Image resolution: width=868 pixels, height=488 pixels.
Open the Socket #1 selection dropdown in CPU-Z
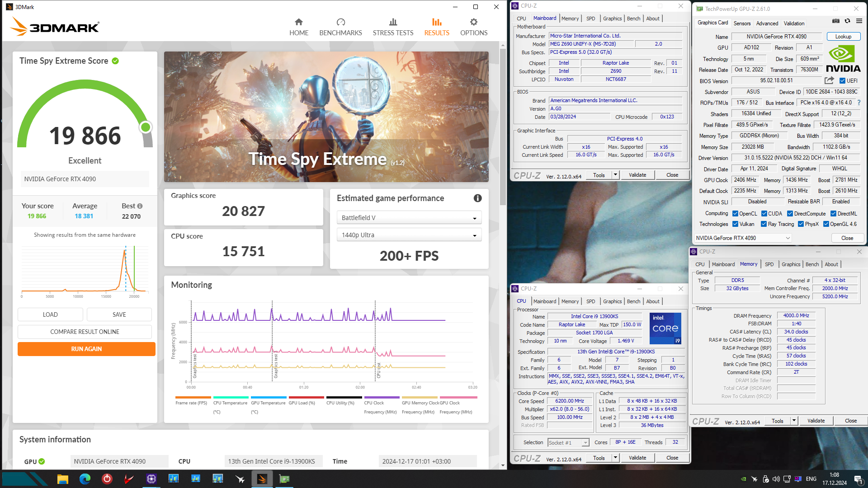pyautogui.click(x=568, y=443)
